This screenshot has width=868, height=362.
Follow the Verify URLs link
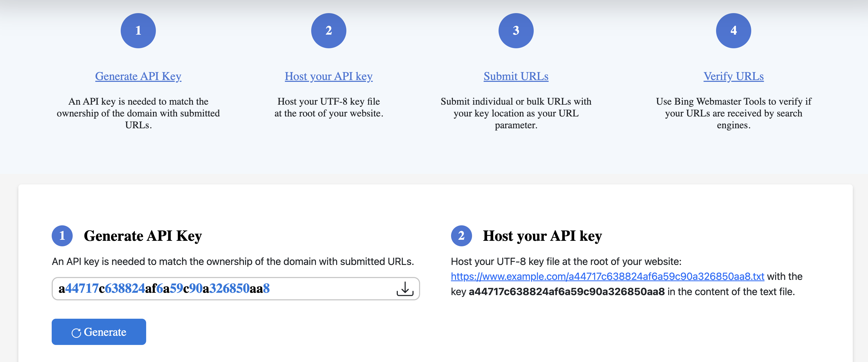pos(733,76)
